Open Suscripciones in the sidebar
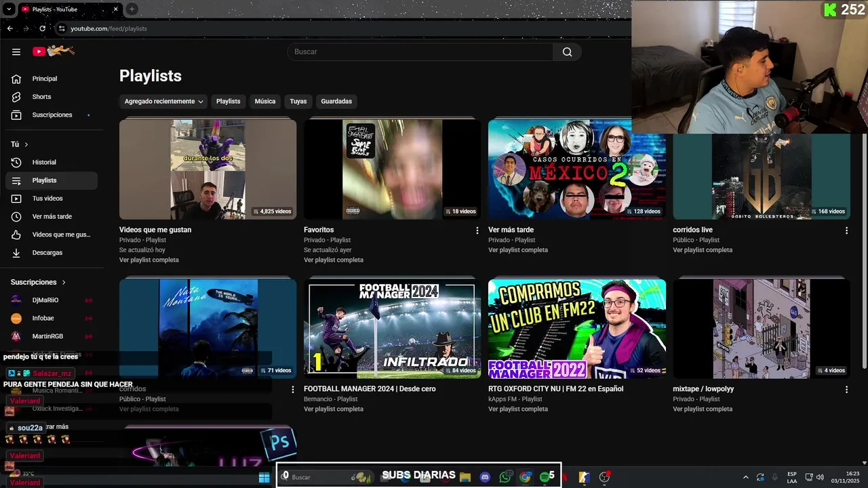This screenshot has height=488, width=868. [x=52, y=115]
